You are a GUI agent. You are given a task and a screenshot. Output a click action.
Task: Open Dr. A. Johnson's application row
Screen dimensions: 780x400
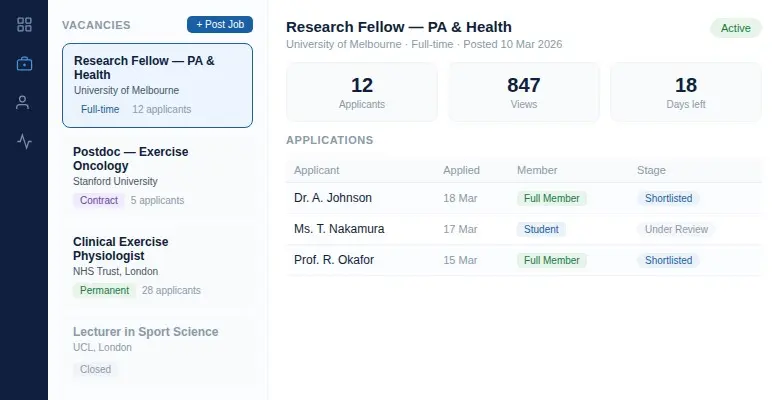click(x=524, y=198)
